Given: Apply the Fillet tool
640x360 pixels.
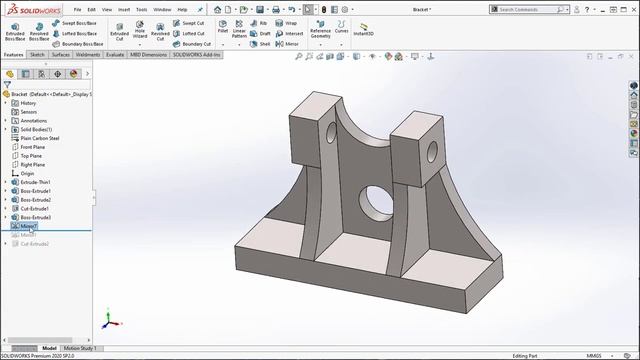Looking at the screenshot, I should coord(223,27).
